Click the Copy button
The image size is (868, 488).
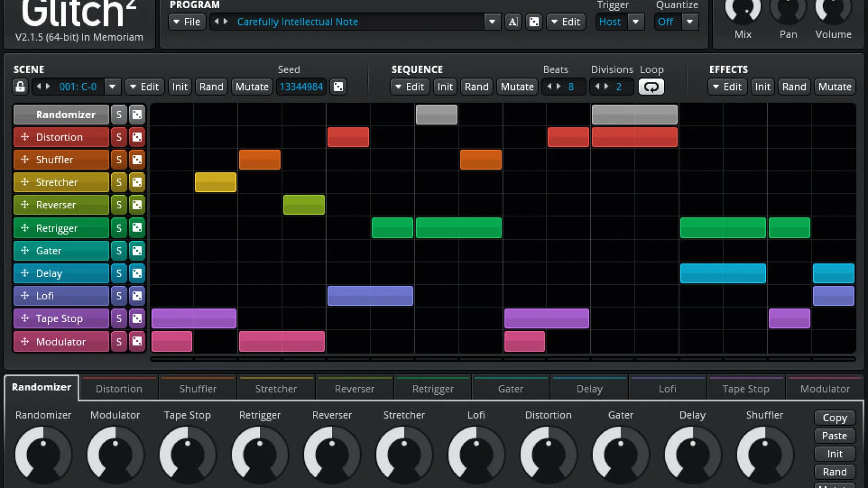pos(835,418)
